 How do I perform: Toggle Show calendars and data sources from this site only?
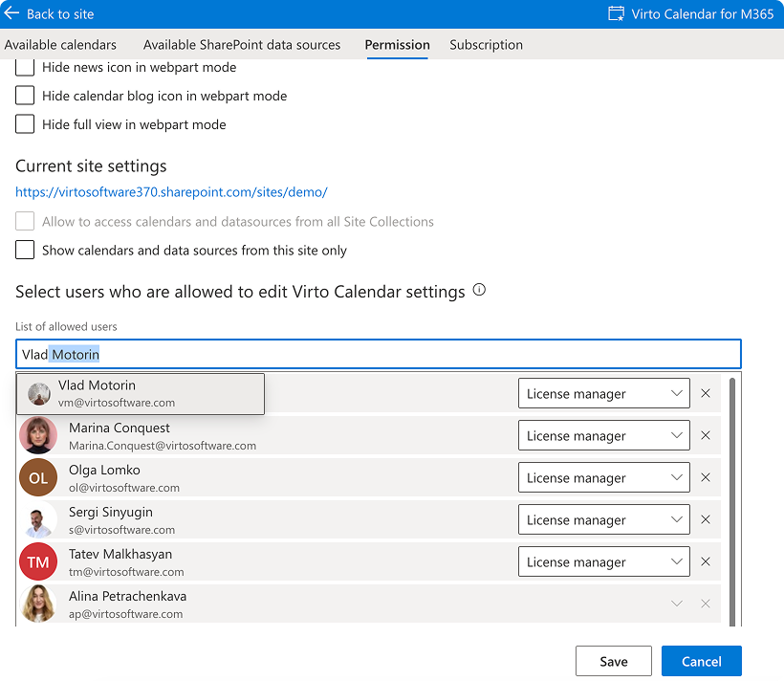pyautogui.click(x=24, y=251)
